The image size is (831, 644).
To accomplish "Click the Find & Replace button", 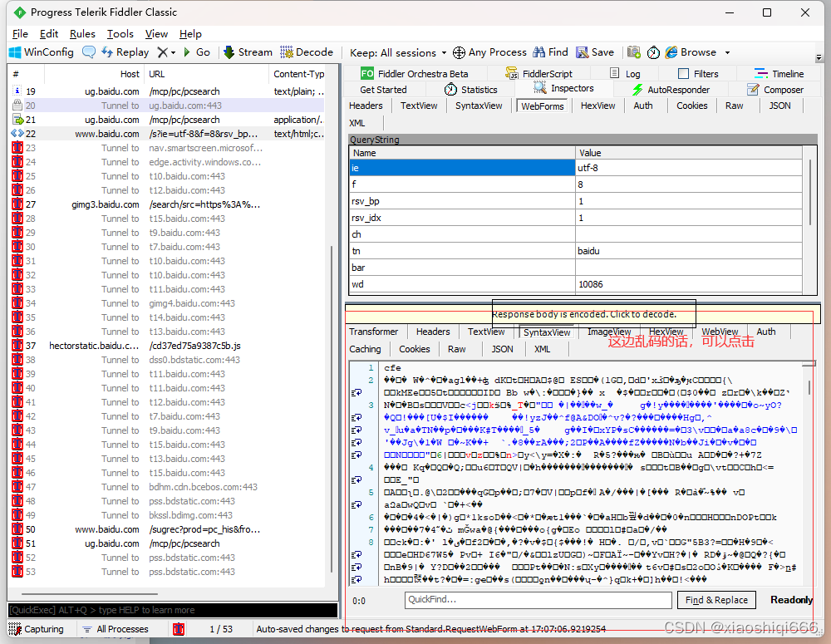I will [716, 599].
